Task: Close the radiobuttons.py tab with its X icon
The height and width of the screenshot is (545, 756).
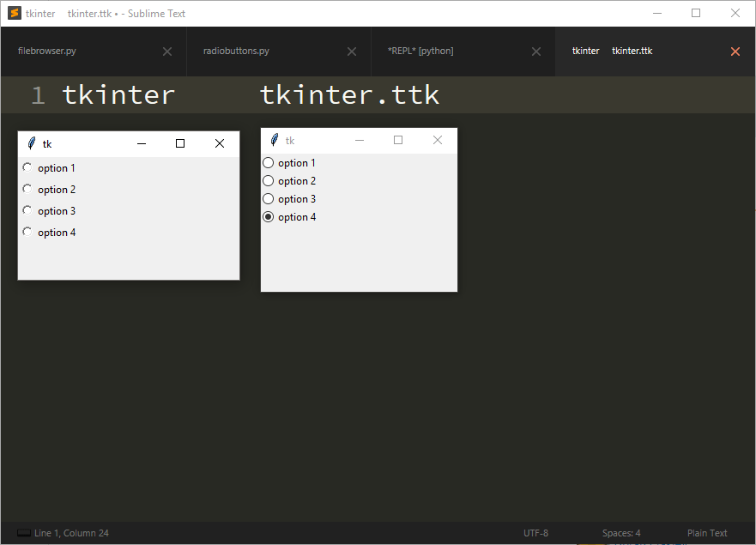Action: coord(351,51)
